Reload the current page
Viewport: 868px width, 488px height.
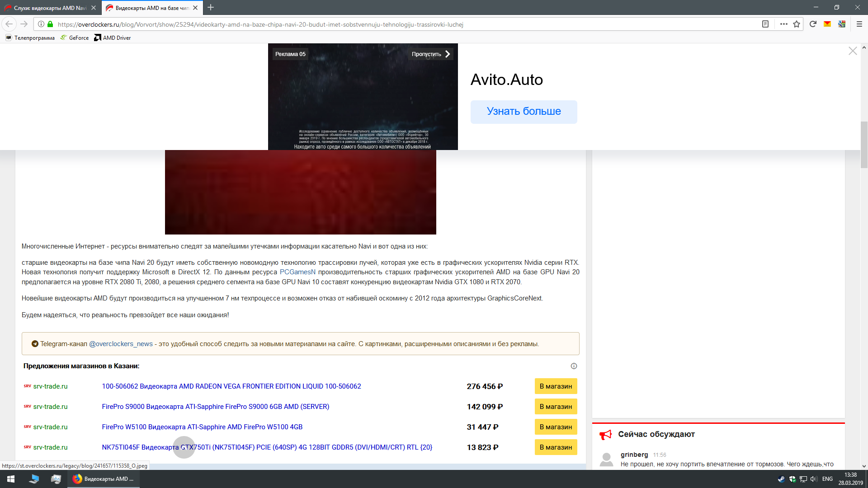[x=813, y=24]
